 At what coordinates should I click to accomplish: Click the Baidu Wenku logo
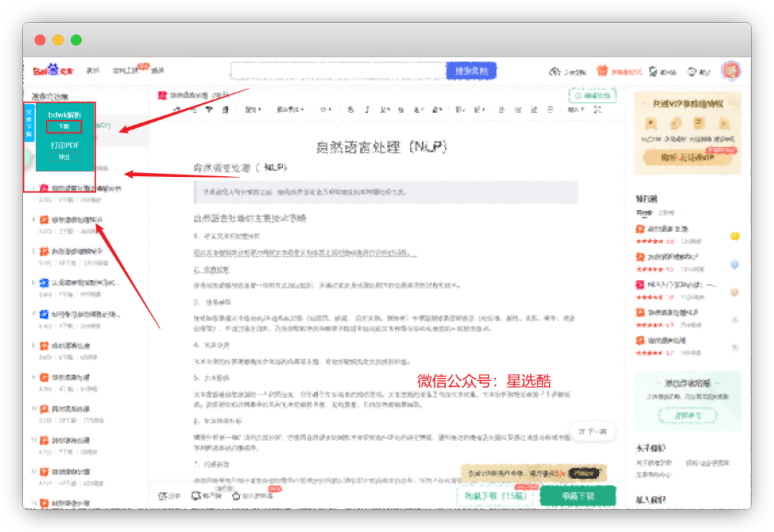tap(53, 70)
